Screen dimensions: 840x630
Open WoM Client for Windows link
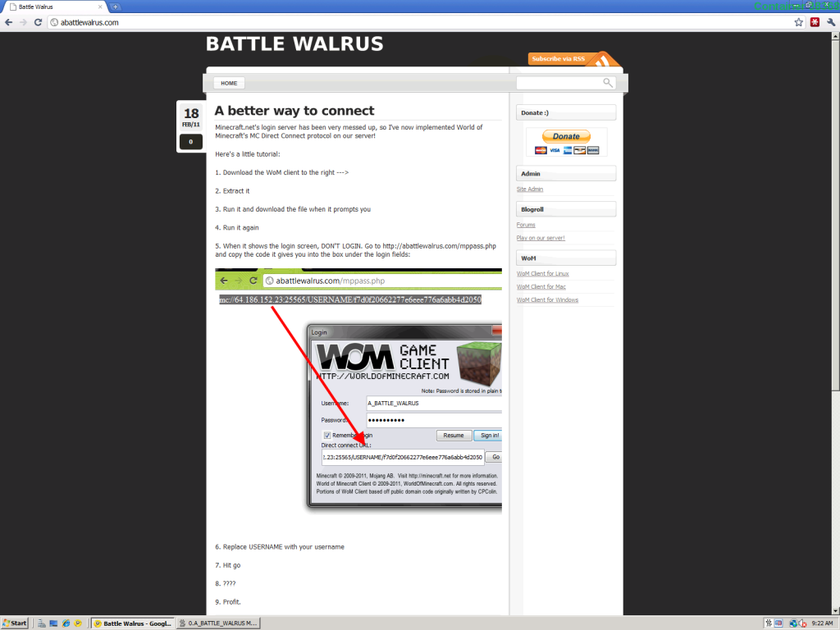coord(547,300)
